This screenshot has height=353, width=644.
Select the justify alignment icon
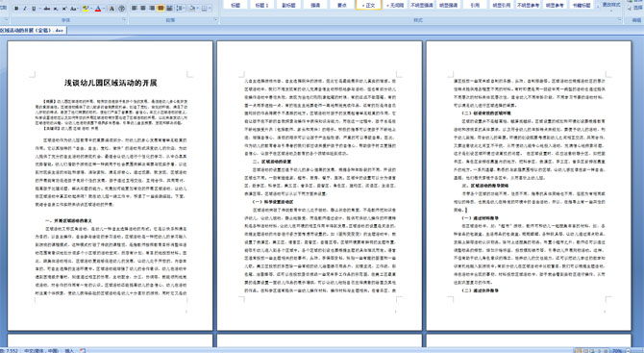coord(161,8)
